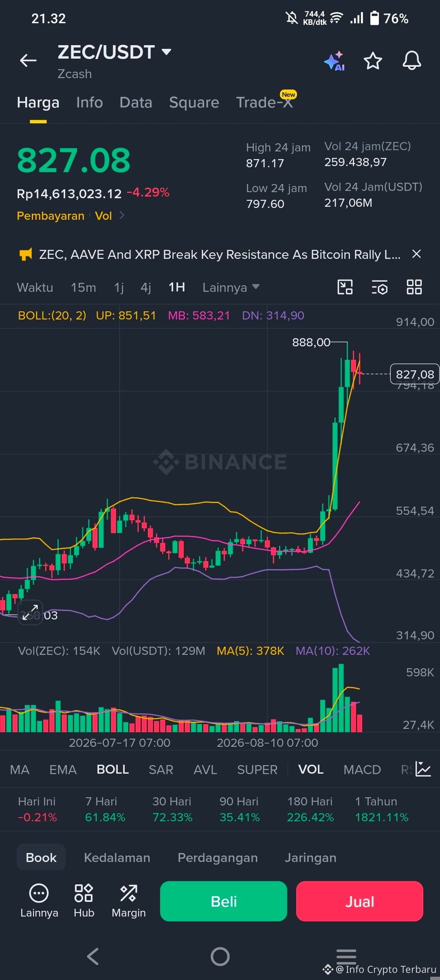Enable the SAR indicator
The image size is (440, 980).
pos(161,769)
